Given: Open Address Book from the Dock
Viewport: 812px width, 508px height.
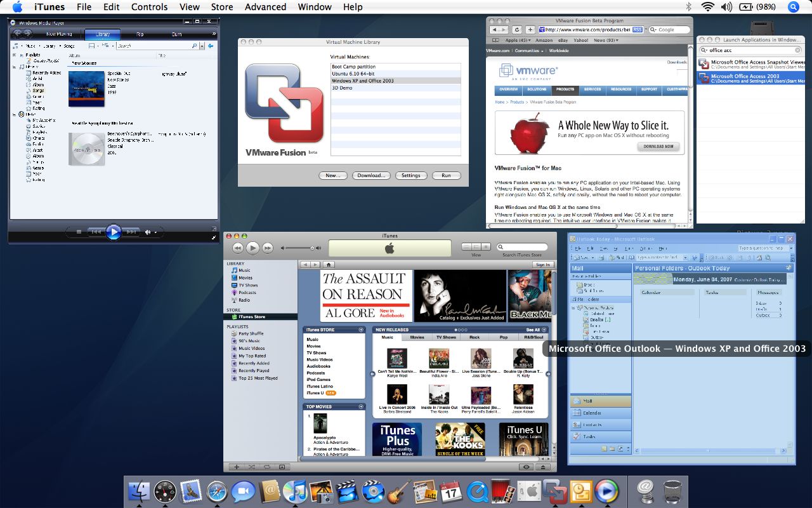Looking at the screenshot, I should (269, 491).
